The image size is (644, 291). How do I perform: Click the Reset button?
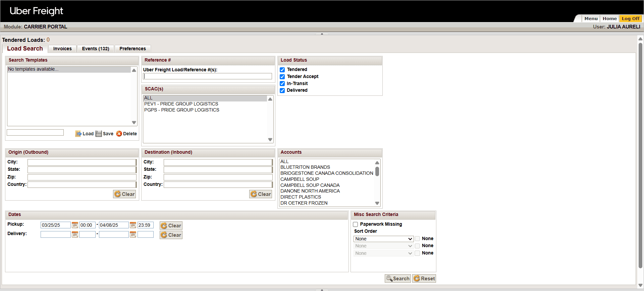click(x=424, y=279)
